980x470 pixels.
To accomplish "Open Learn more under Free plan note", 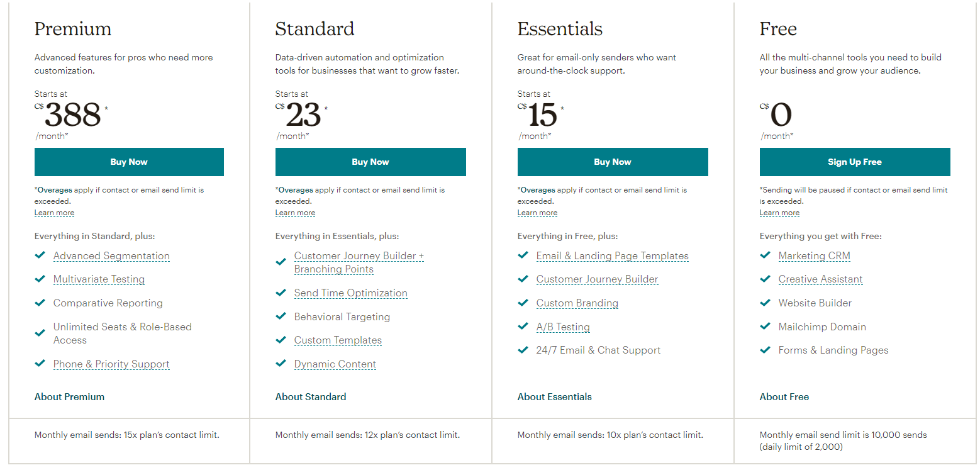I will [x=779, y=213].
